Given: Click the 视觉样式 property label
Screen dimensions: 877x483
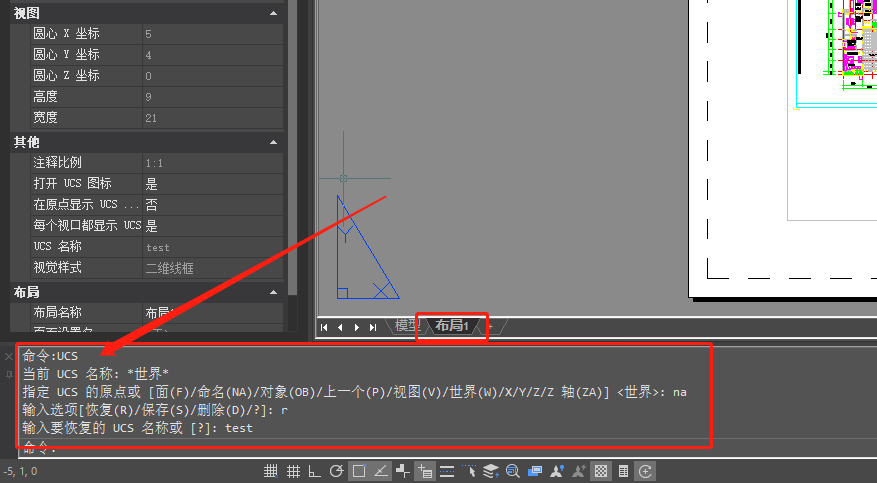Looking at the screenshot, I should (x=57, y=267).
